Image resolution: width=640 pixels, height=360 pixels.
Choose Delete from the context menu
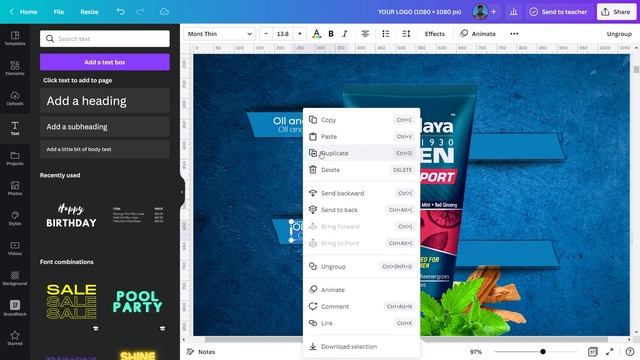pos(362,170)
